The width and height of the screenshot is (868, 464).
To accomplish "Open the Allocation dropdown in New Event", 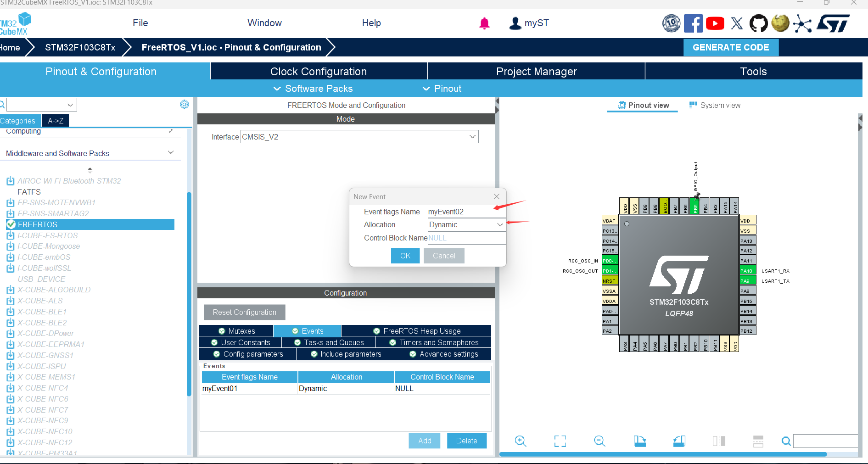I will (x=466, y=225).
